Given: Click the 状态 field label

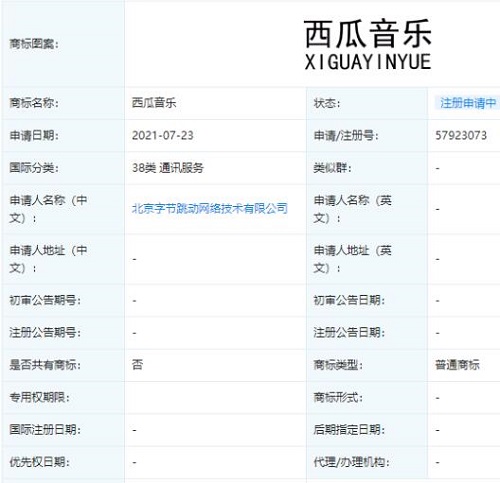Looking at the screenshot, I should tap(327, 103).
